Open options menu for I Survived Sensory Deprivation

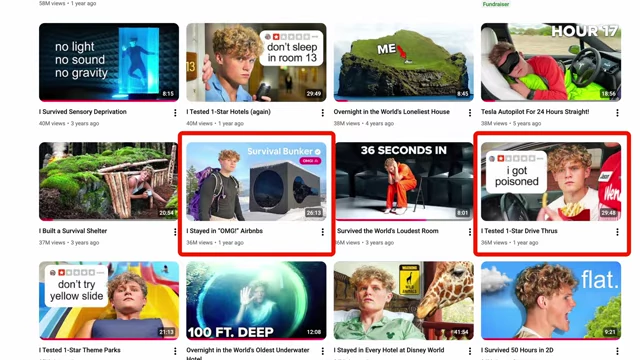[x=175, y=113]
